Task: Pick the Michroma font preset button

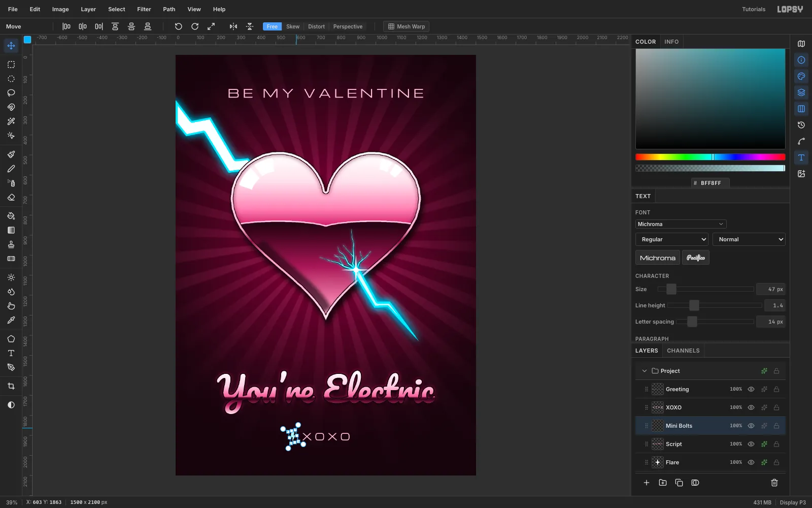Action: pyautogui.click(x=658, y=258)
